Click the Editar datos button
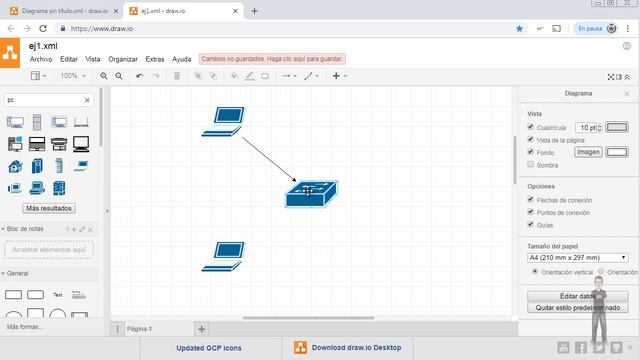 pyautogui.click(x=578, y=296)
